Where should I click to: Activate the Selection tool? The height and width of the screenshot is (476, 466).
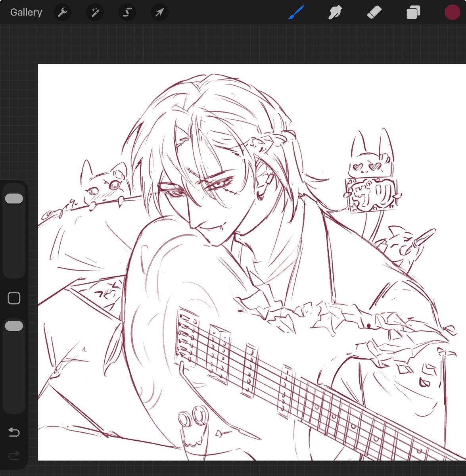tap(127, 12)
